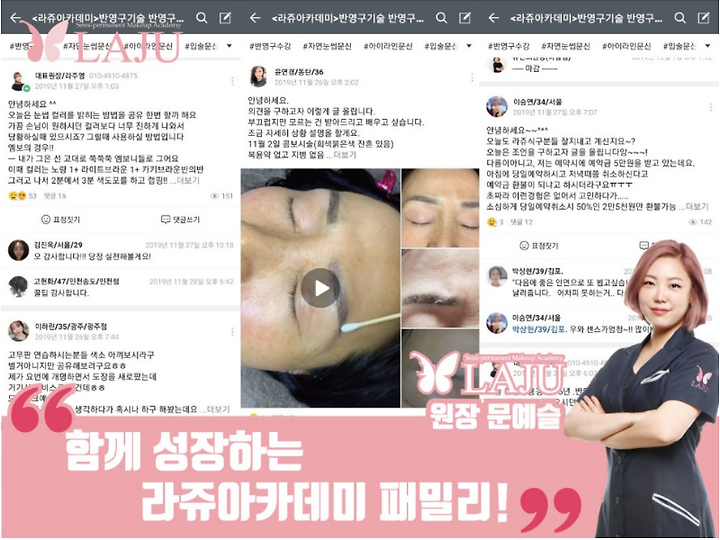Tap the eye view count 151
This screenshot has height=540, width=720.
pyautogui.click(x=222, y=196)
